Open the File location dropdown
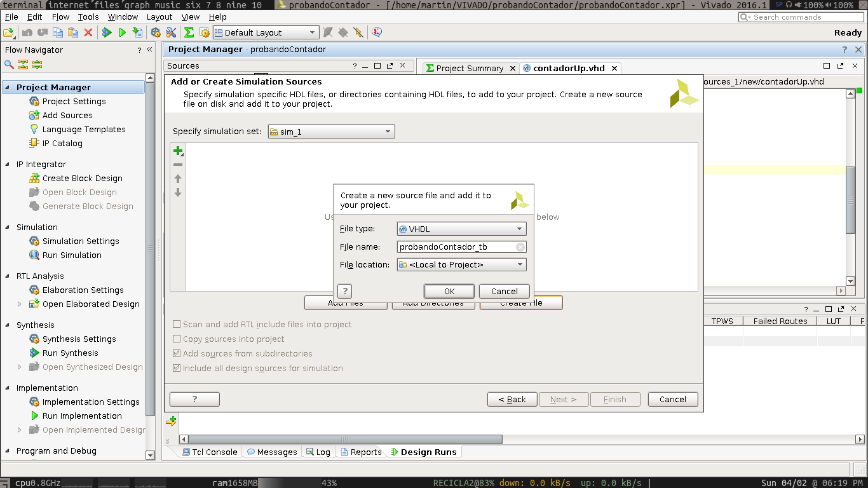868x488 pixels. [x=461, y=265]
